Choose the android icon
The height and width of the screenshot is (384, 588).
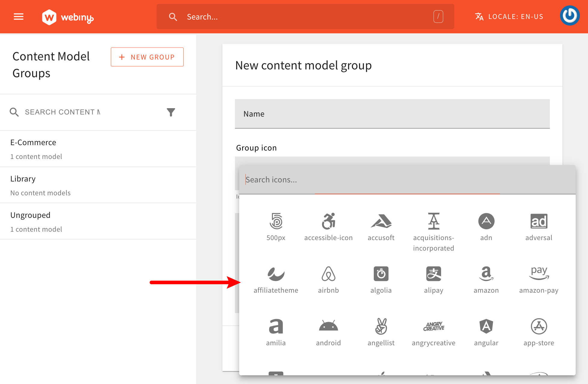(328, 327)
